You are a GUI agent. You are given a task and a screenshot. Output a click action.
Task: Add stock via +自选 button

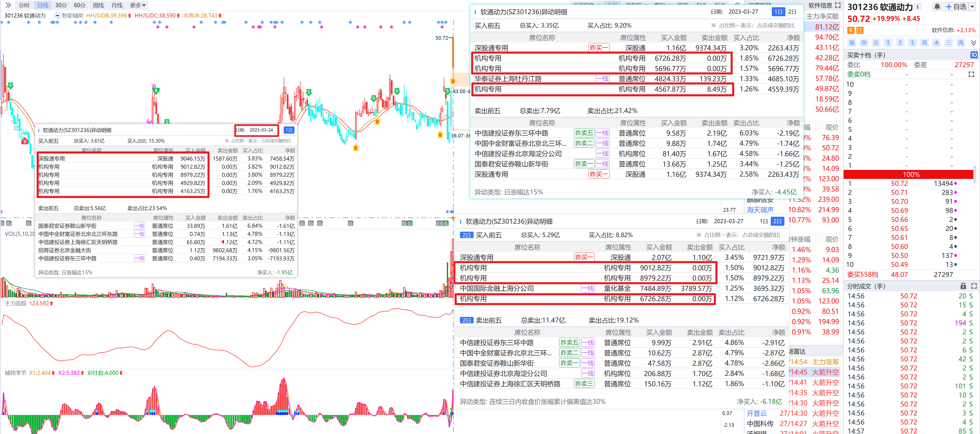tap(956, 7)
